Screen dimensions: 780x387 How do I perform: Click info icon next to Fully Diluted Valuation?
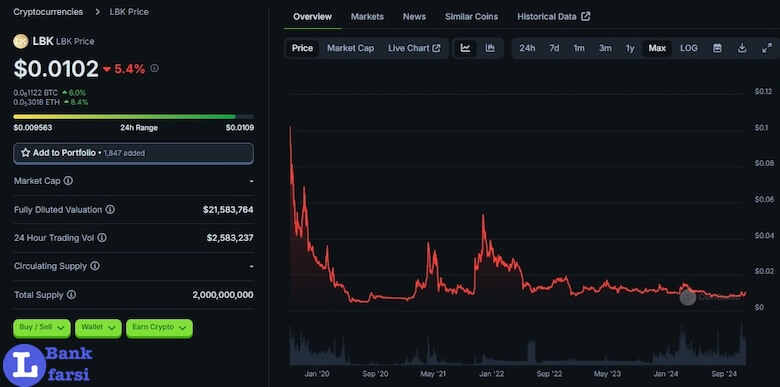click(x=110, y=209)
